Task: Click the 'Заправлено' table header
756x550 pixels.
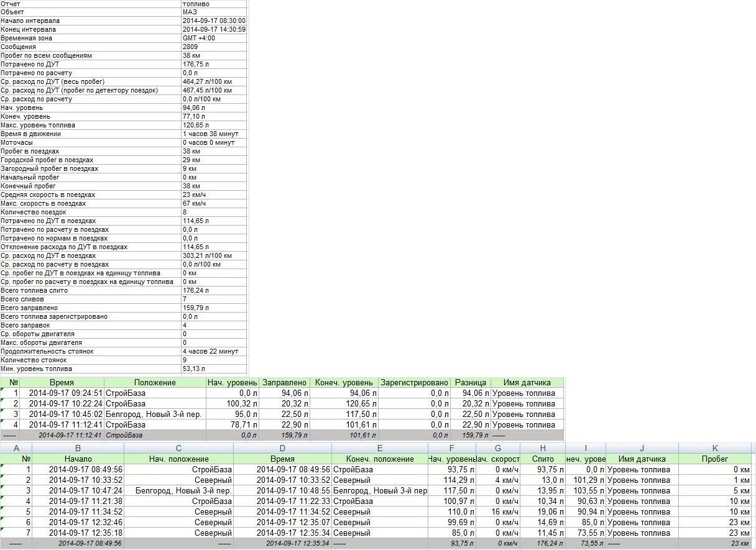Action: pos(284,383)
